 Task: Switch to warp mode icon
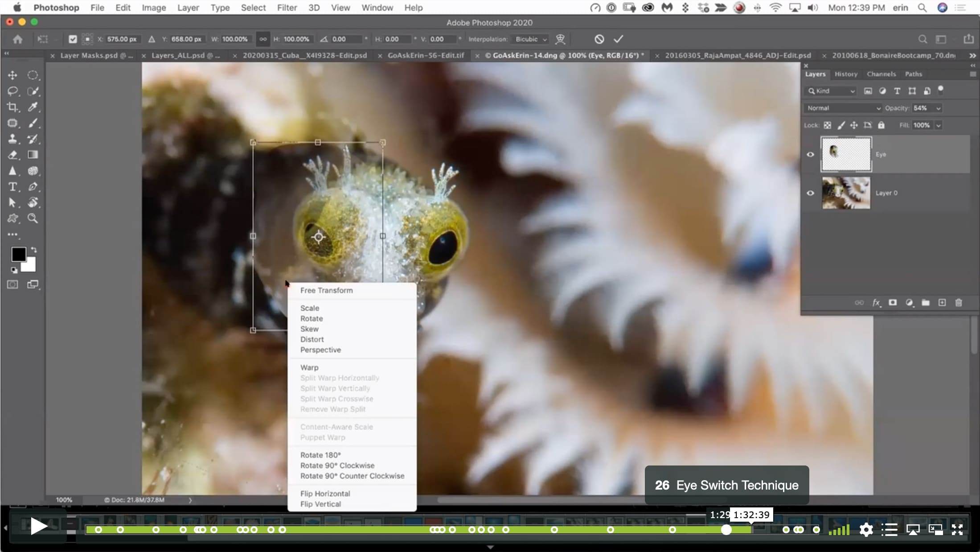pos(560,39)
